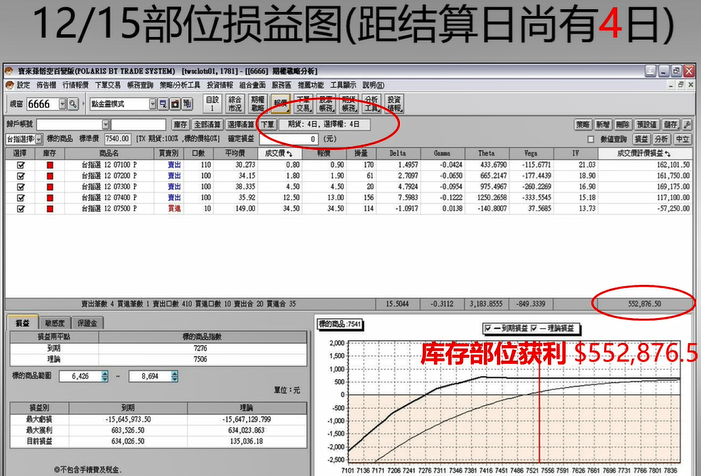Toggle the 到期損益 chart line checkbox
The width and height of the screenshot is (701, 476).
[488, 329]
